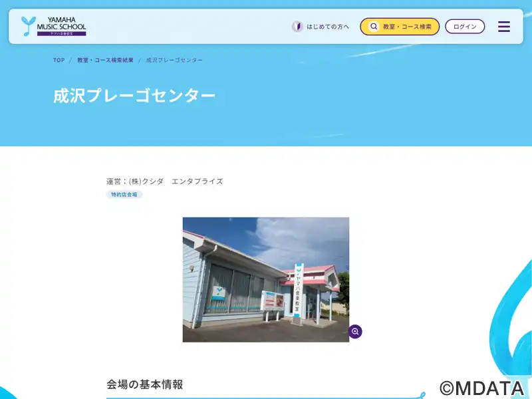Click the beginner leaf icon
The image size is (532, 399).
[297, 27]
